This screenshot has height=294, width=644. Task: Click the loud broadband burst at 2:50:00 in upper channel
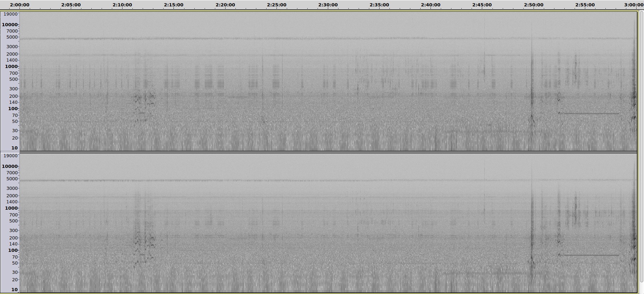click(x=531, y=81)
